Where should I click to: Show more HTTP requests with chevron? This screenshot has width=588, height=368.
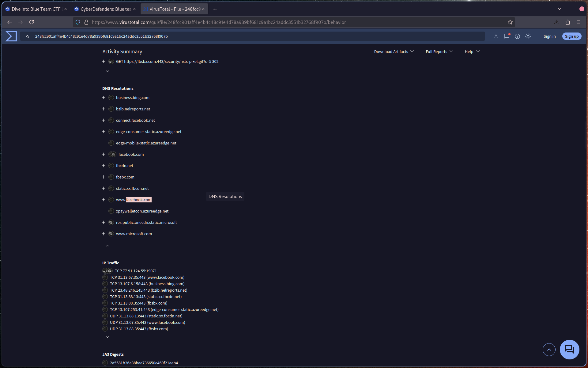(x=107, y=71)
